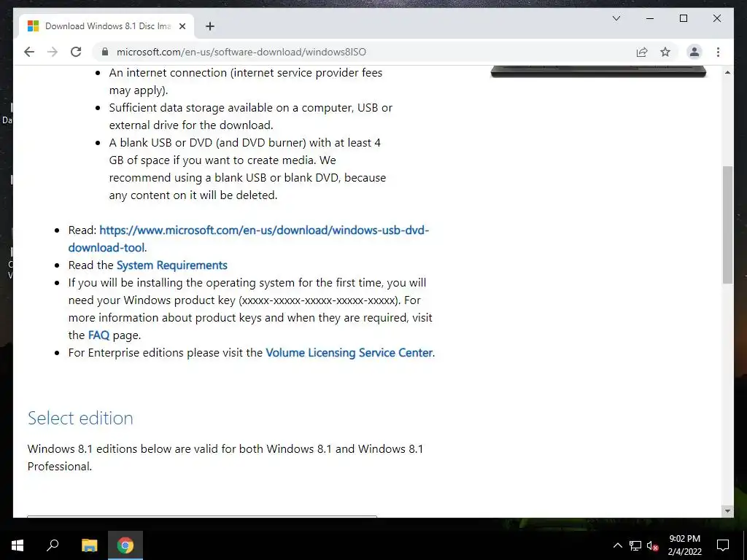Click the 'Sufficient data storage available' bullet text

(x=251, y=116)
